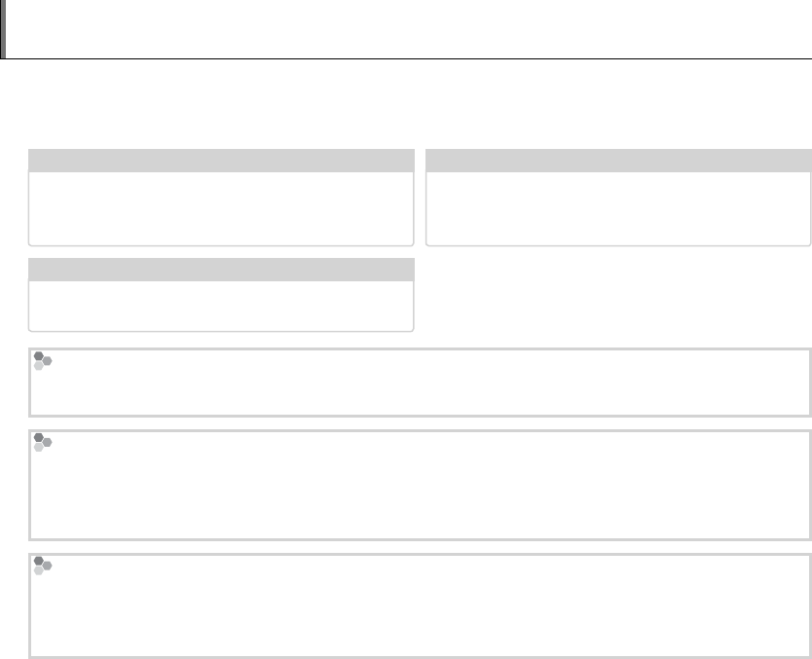
Task: Select the gray header of the lower-left card
Action: [x=222, y=270]
